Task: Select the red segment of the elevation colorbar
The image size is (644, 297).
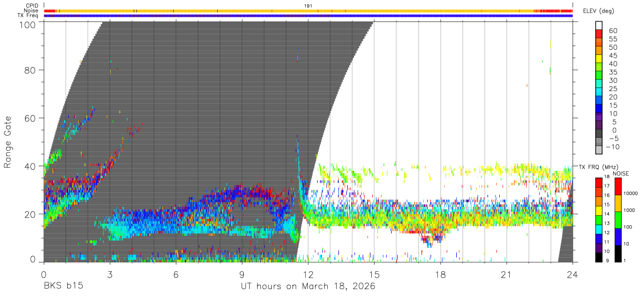Action: click(599, 35)
